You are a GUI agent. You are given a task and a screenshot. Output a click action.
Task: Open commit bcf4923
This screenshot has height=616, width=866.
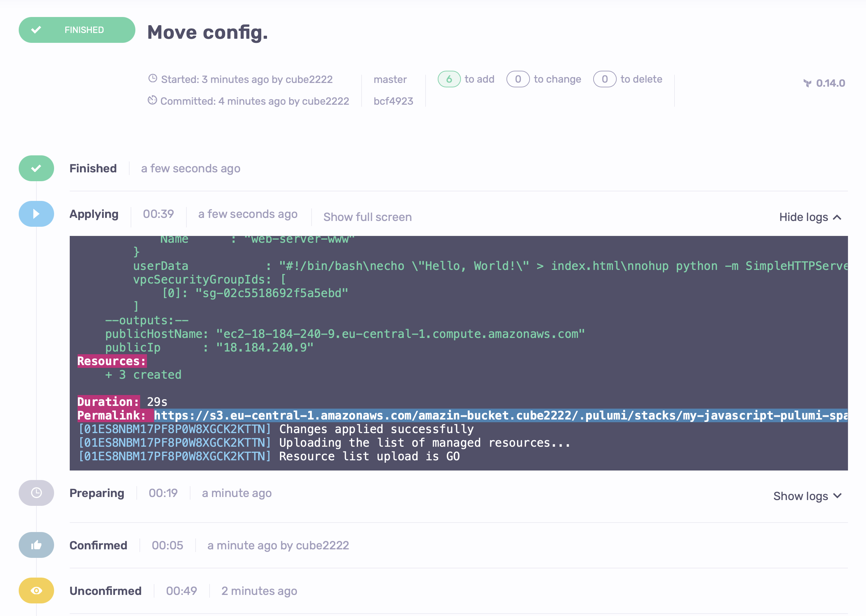click(393, 101)
